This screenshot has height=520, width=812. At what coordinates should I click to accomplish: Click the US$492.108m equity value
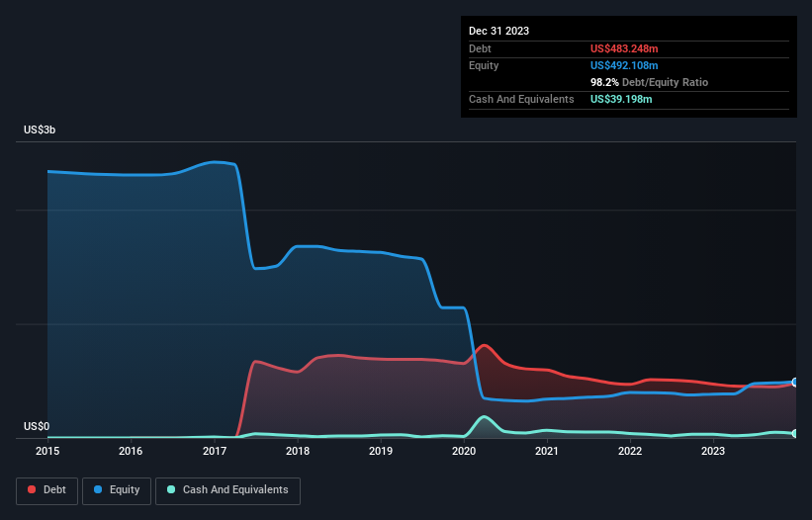[624, 65]
